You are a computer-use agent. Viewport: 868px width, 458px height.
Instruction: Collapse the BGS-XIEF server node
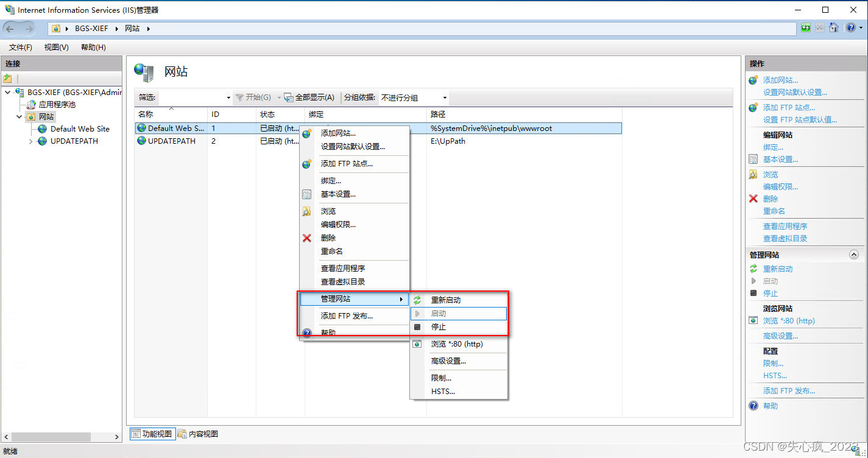tap(7, 93)
